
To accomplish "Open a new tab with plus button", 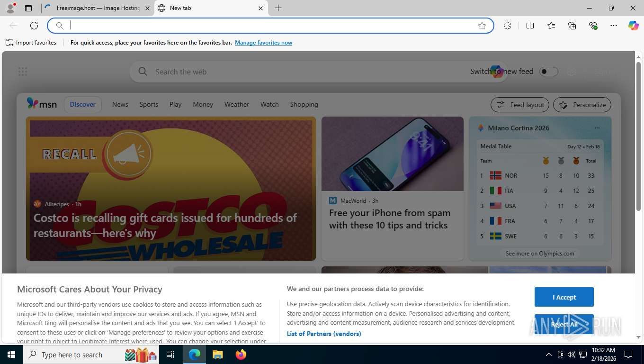I will coord(278,8).
